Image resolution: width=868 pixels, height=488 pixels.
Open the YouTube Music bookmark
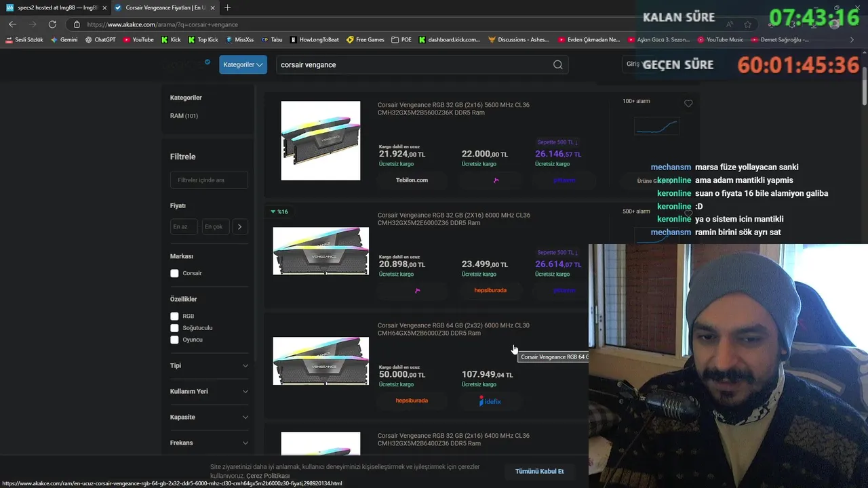pyautogui.click(x=720, y=39)
